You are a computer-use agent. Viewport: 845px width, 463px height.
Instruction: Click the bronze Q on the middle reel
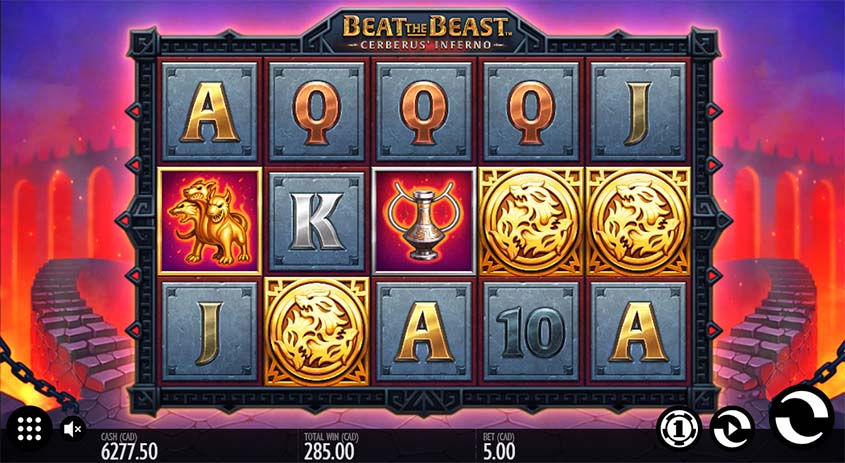[x=424, y=112]
